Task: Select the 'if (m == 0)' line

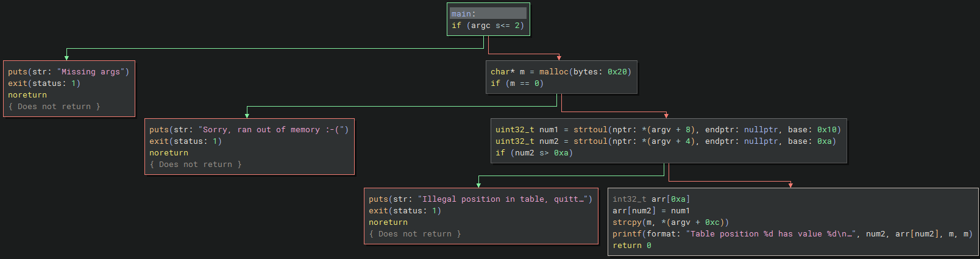Action: tap(517, 83)
